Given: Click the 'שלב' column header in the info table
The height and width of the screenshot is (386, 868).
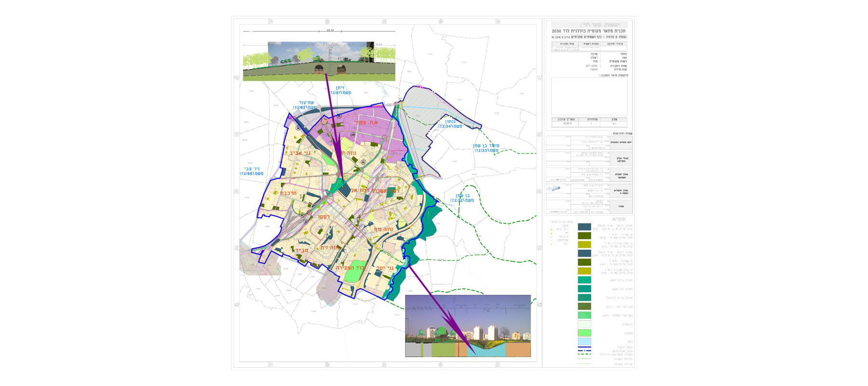Looking at the screenshot, I should coord(614,119).
